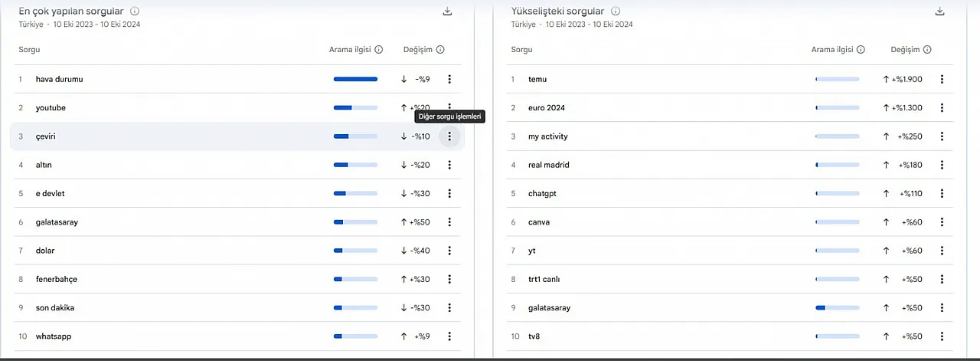The height and width of the screenshot is (361, 980).
Task: Click the En çok yapılan sorgular heading
Action: 71,11
